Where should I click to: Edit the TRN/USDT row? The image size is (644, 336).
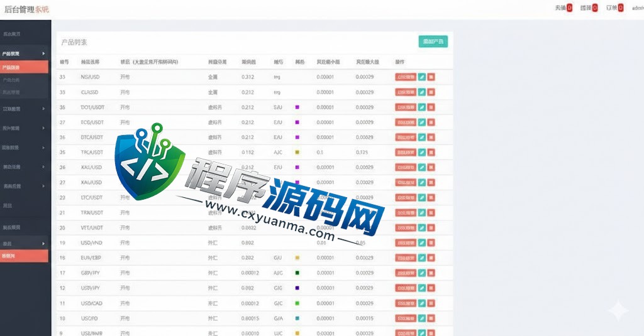click(422, 212)
